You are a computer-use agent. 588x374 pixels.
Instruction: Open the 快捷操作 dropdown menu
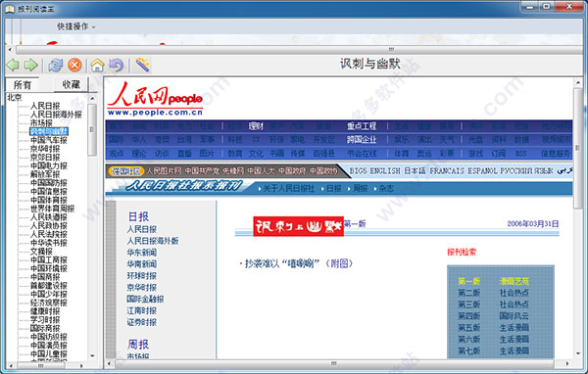tap(75, 26)
